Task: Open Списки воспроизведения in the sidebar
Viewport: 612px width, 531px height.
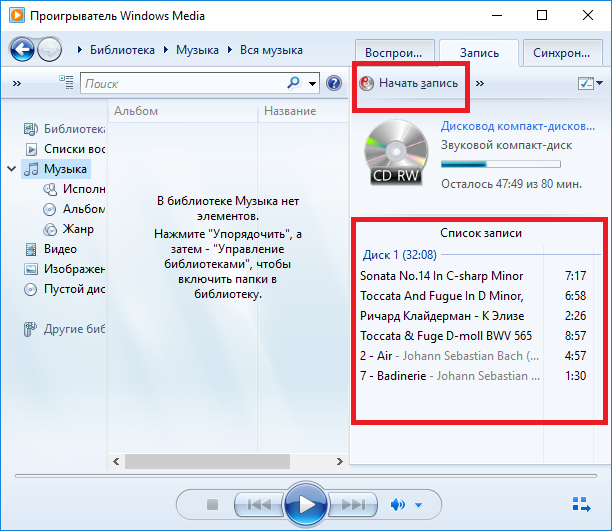Action: (x=64, y=149)
